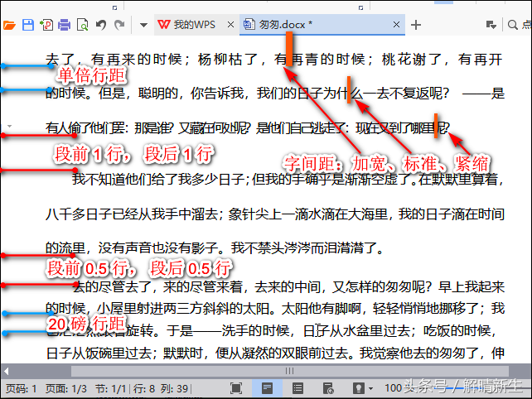Click the search magnifier icon
Screen dimensions: 532x399
[512, 25]
